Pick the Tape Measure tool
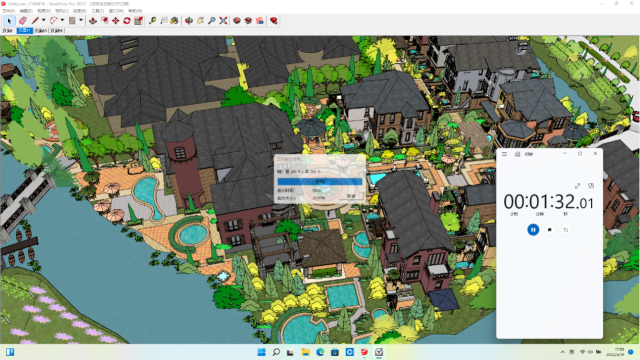This screenshot has height=360, width=640. pos(152,20)
